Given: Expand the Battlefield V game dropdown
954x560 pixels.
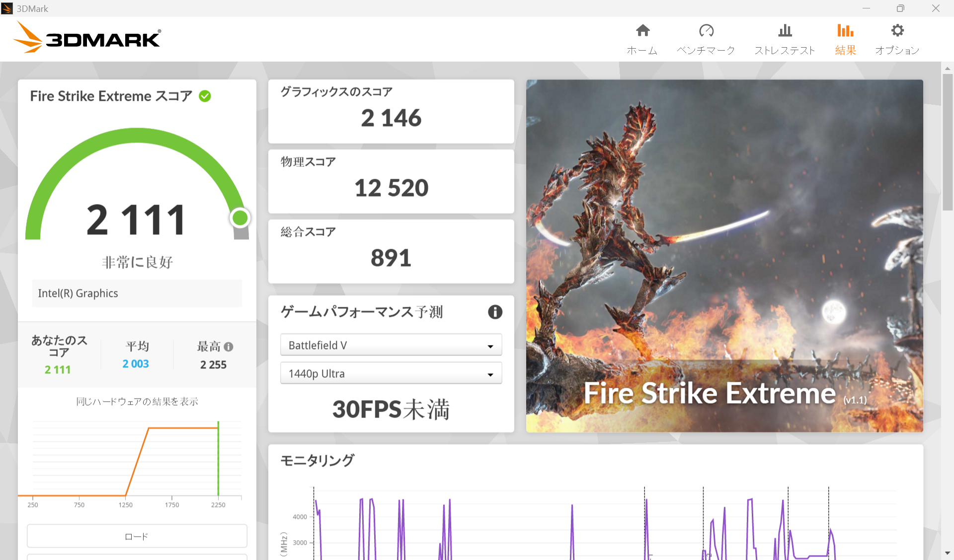Looking at the screenshot, I should (x=391, y=345).
